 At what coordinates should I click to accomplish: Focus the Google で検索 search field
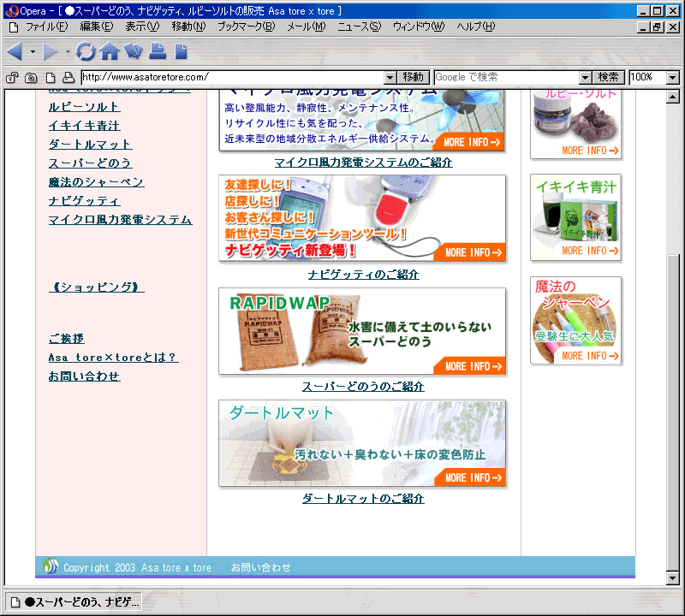tap(507, 78)
